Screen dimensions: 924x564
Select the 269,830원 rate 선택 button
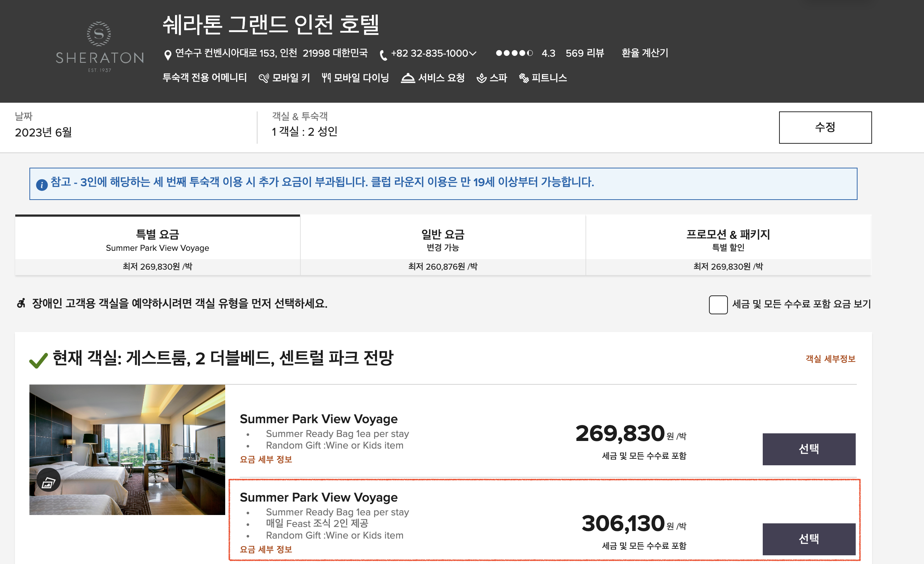coord(808,449)
